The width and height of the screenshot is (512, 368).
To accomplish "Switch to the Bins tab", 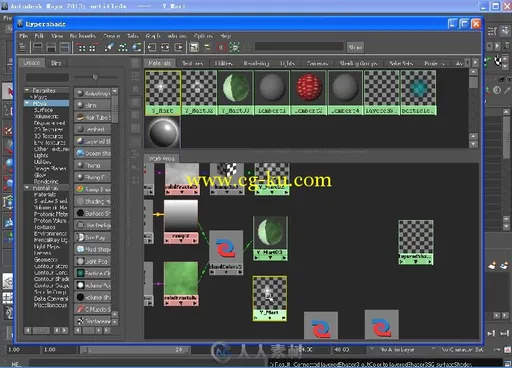I will click(56, 63).
